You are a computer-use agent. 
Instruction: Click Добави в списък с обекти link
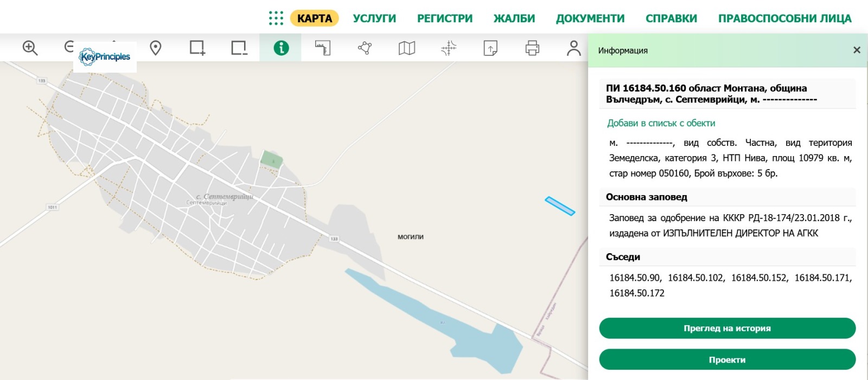click(x=661, y=123)
